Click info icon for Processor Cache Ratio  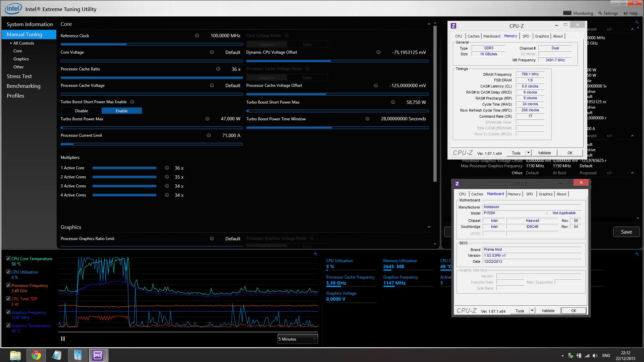point(218,69)
